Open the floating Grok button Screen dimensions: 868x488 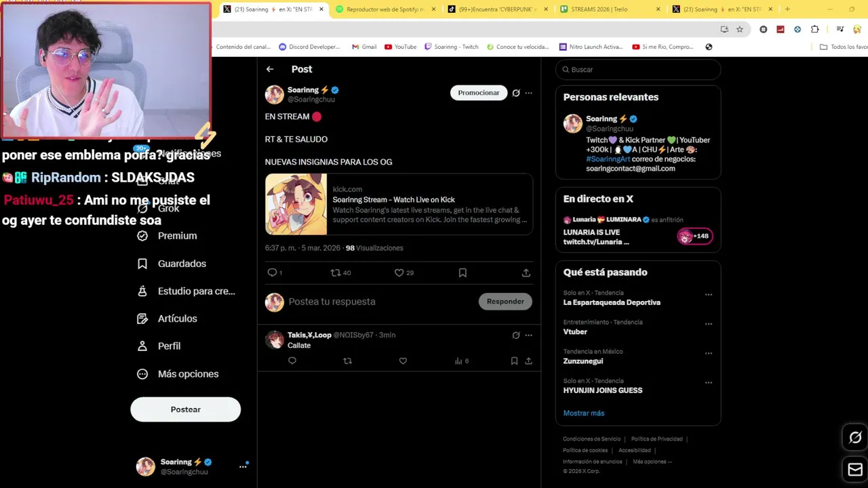(855, 438)
